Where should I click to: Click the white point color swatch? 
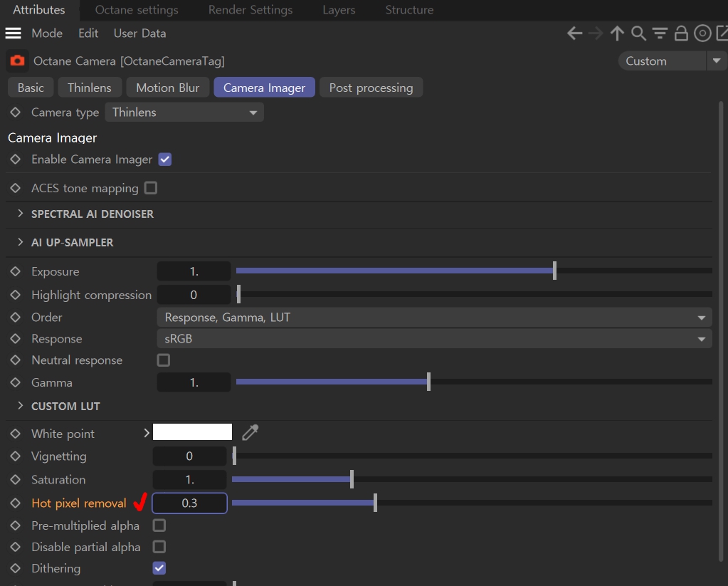point(192,431)
